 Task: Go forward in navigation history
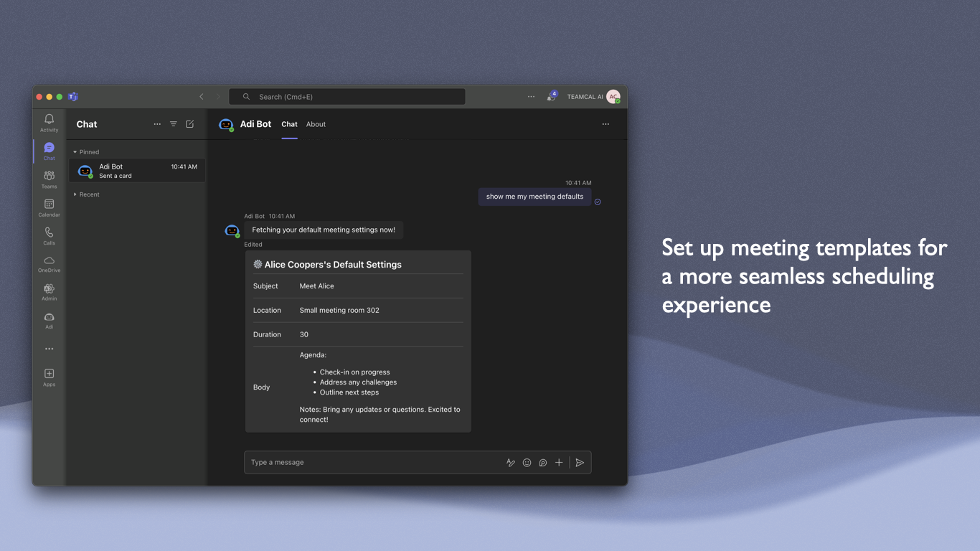pos(218,97)
